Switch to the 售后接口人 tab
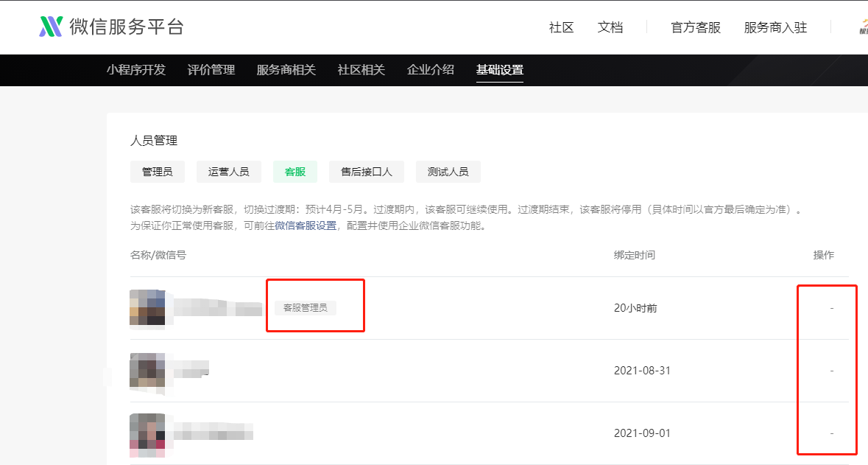This screenshot has width=868, height=465. pos(367,172)
